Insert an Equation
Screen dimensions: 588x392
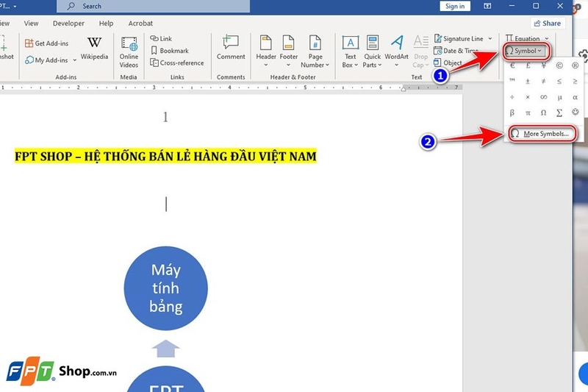click(x=523, y=38)
